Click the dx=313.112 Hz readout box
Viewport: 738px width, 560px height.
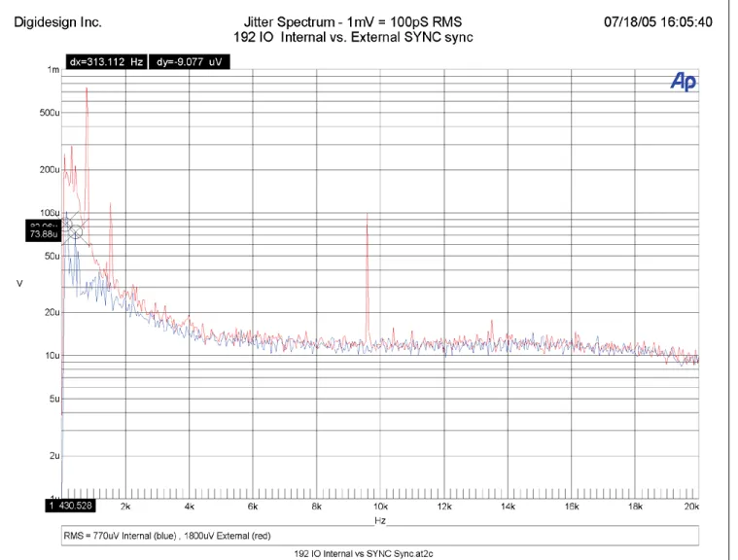pos(106,61)
